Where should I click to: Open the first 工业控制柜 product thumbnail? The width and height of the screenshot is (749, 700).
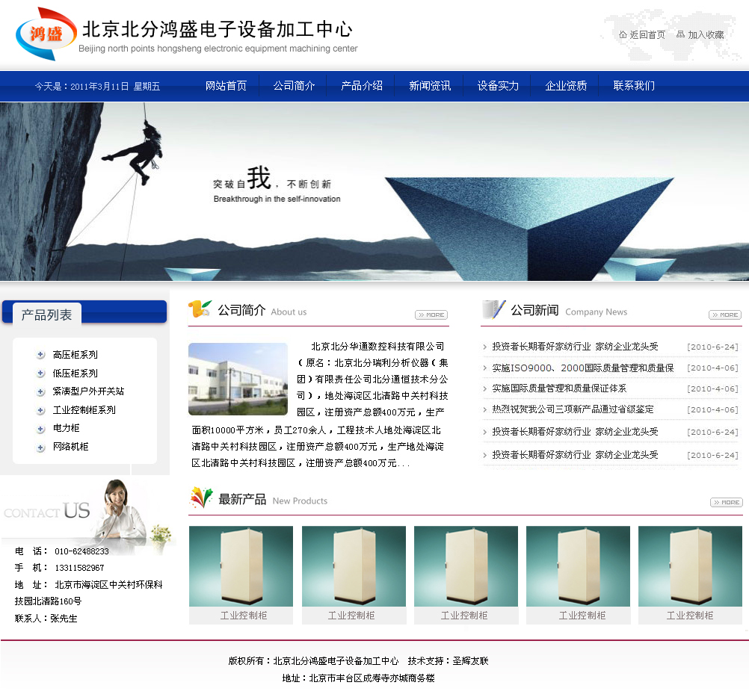[x=241, y=566]
